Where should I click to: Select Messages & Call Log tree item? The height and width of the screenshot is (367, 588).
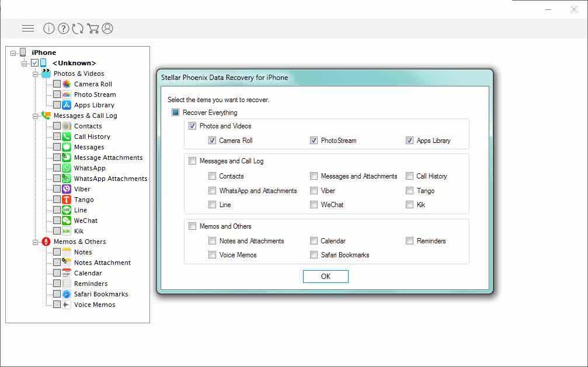coord(85,116)
